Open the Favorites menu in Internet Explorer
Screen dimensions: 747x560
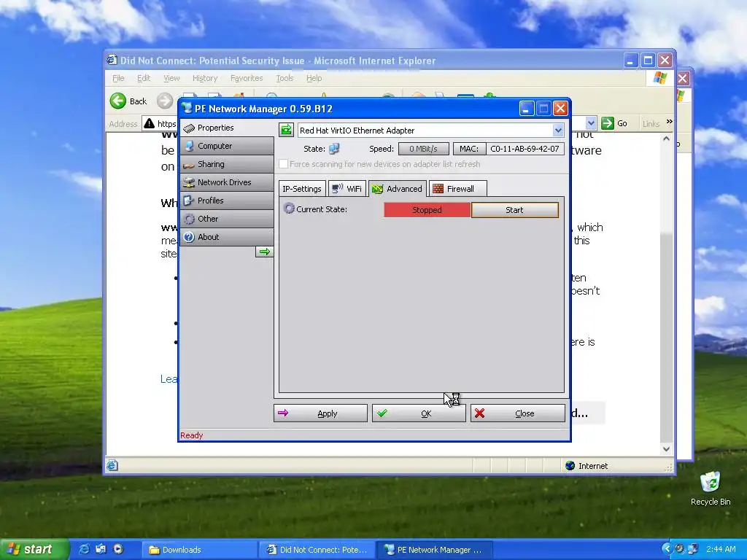(x=247, y=78)
